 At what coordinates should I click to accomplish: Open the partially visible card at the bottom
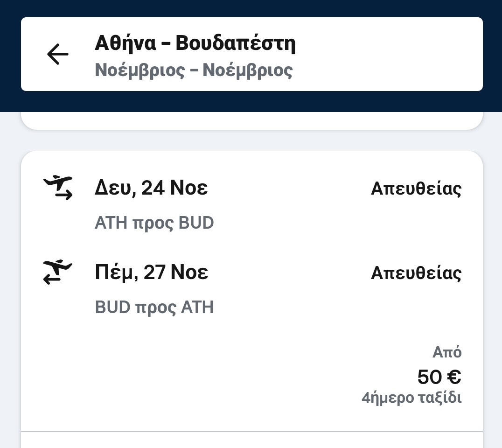tap(252, 441)
